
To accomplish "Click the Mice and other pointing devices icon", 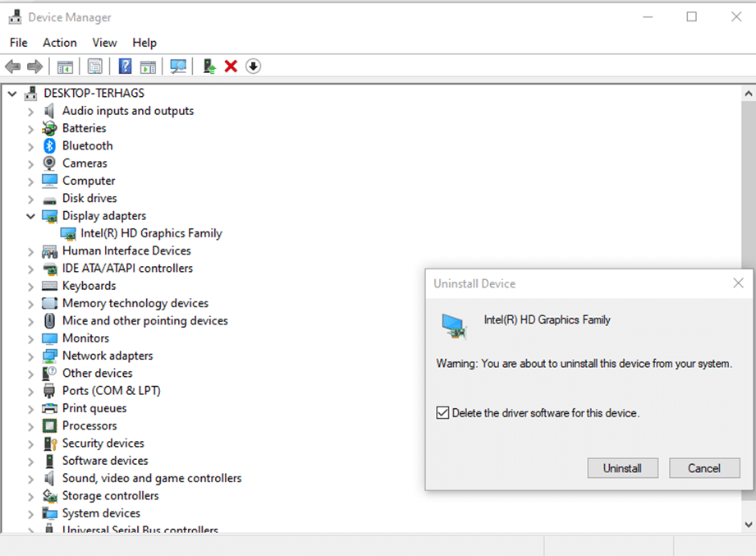I will point(49,320).
